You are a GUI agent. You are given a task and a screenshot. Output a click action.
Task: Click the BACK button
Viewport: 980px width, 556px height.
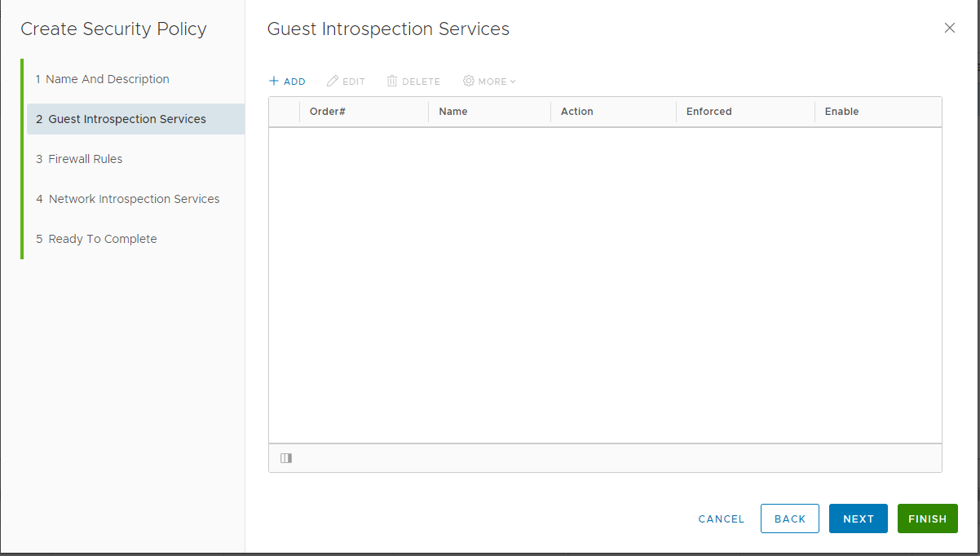[x=789, y=518]
